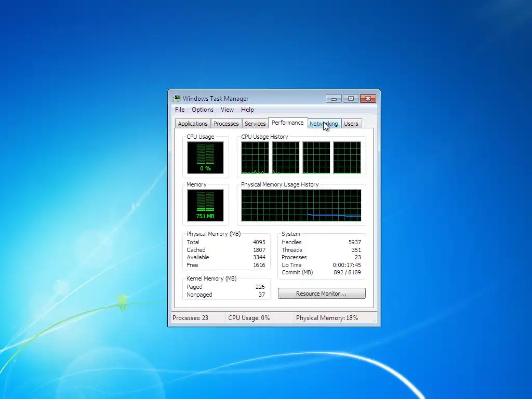Image resolution: width=532 pixels, height=399 pixels.
Task: Open the View menu
Action: [227, 110]
